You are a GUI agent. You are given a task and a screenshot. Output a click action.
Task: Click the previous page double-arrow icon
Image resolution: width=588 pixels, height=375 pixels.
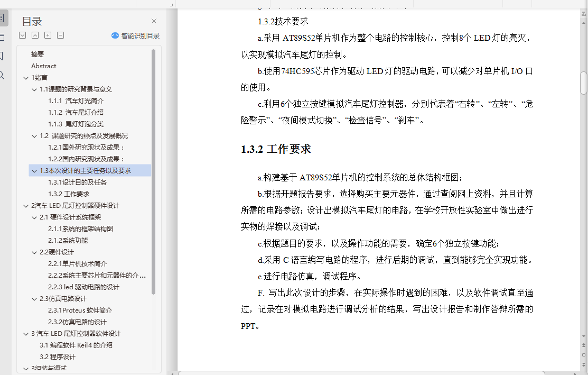point(583,345)
